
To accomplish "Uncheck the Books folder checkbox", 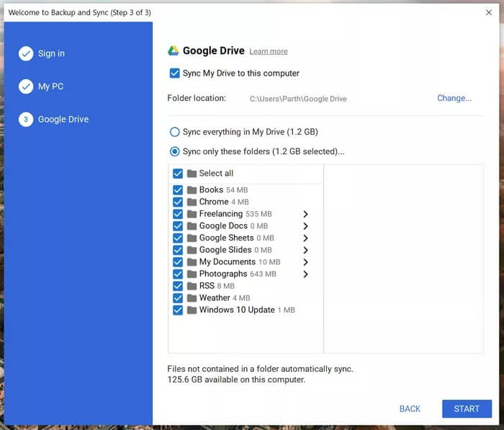I will pyautogui.click(x=178, y=190).
